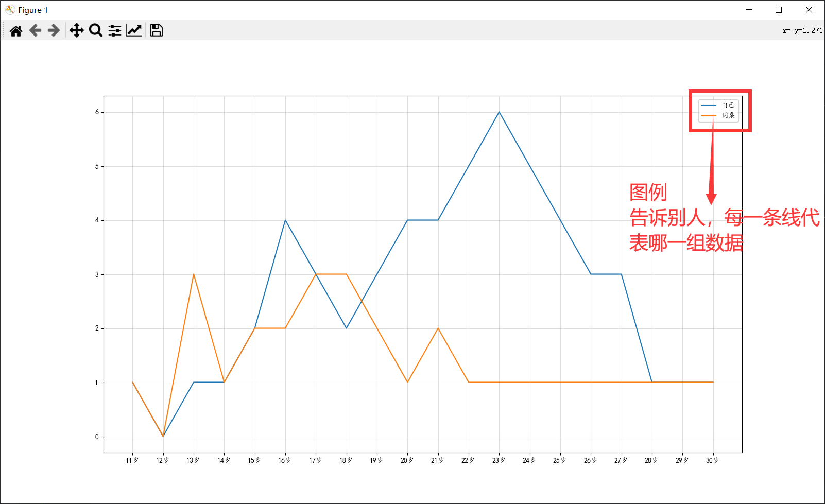Activate the Zoom to rectangle tool

(96, 31)
